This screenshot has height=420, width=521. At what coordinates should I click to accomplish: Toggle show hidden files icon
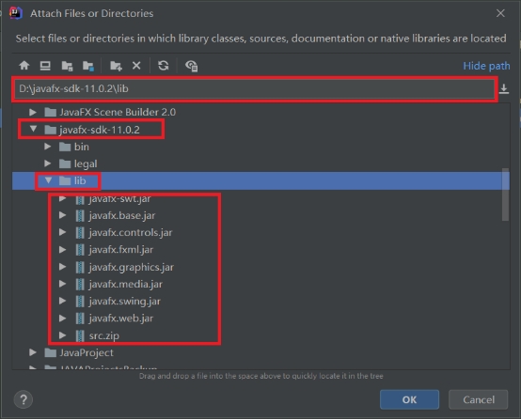192,66
